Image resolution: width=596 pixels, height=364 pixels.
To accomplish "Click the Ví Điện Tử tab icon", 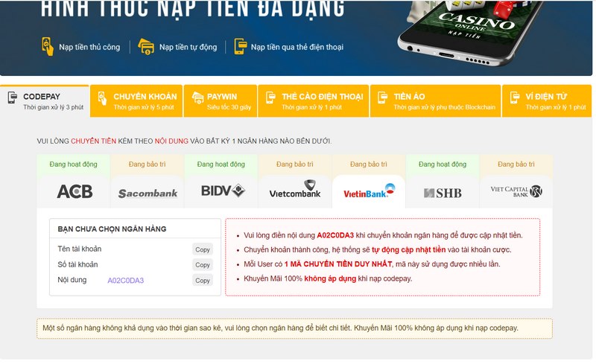I will pos(514,98).
